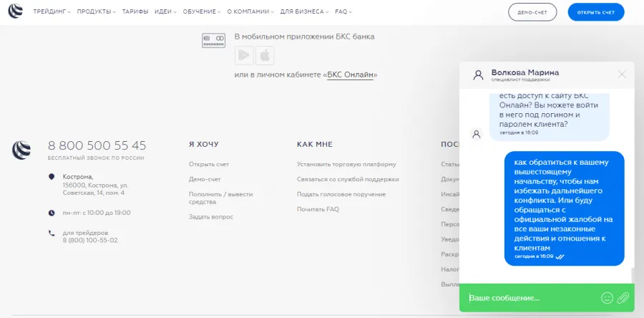
Task: Click text В мобильном приложении БКС банка
Action: click(304, 37)
